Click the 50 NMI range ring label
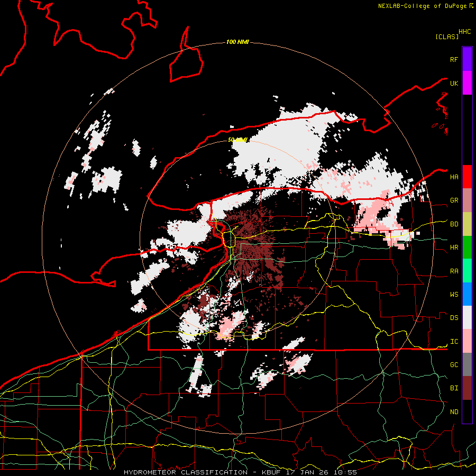The height and width of the screenshot is (476, 476). pos(237,140)
